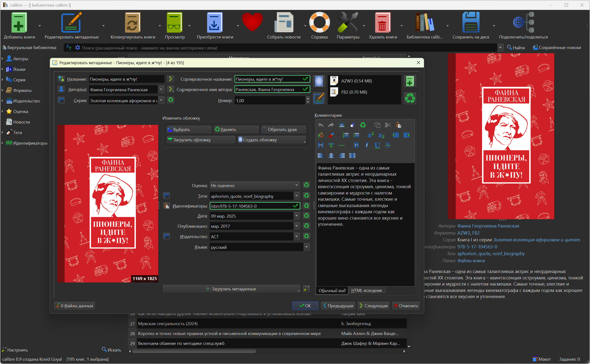This screenshot has height=364, width=590.
Task: Toggle italic formatting in comments editor
Action: [367, 145]
